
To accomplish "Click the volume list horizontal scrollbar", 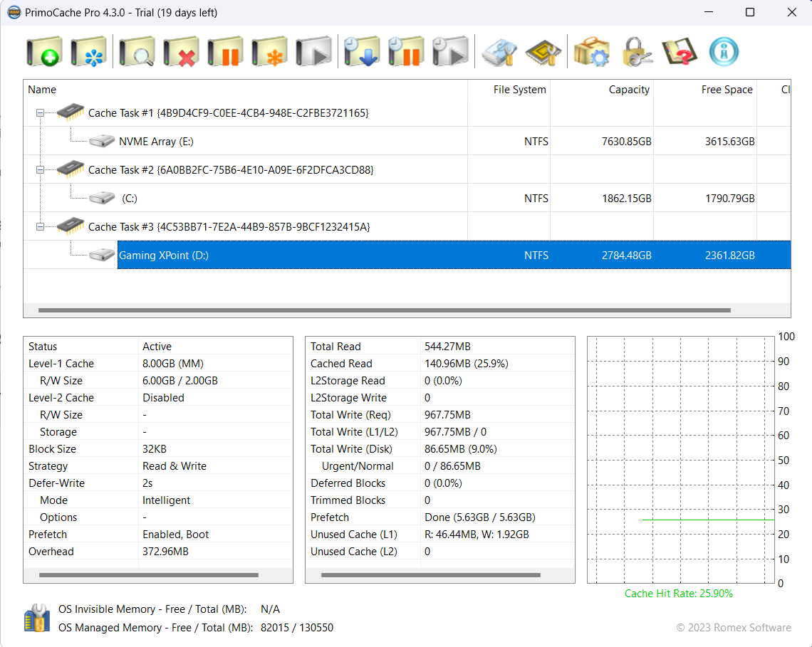I will click(x=385, y=310).
